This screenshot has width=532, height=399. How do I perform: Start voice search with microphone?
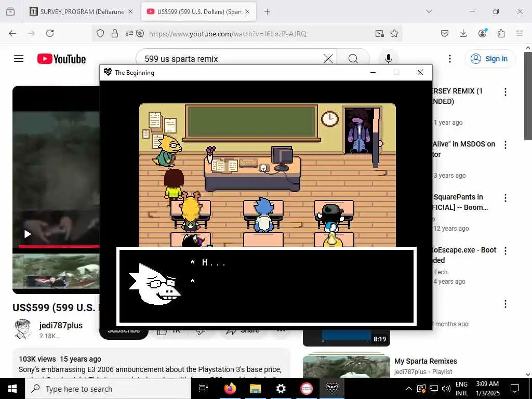(x=389, y=59)
